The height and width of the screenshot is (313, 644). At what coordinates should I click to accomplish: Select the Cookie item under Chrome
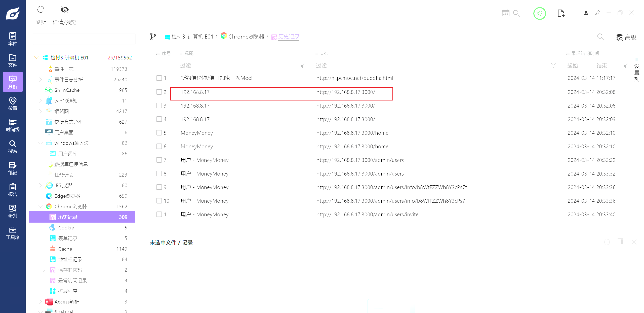tap(66, 228)
